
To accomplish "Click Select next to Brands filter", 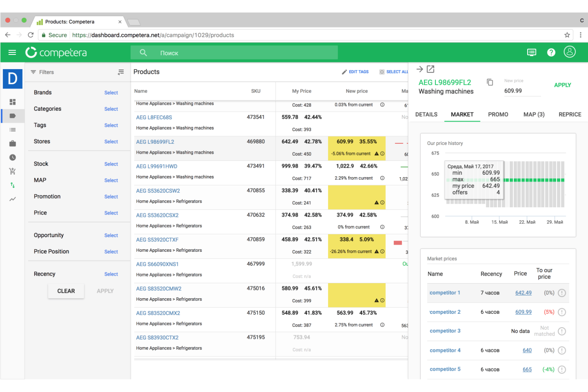I will [111, 93].
